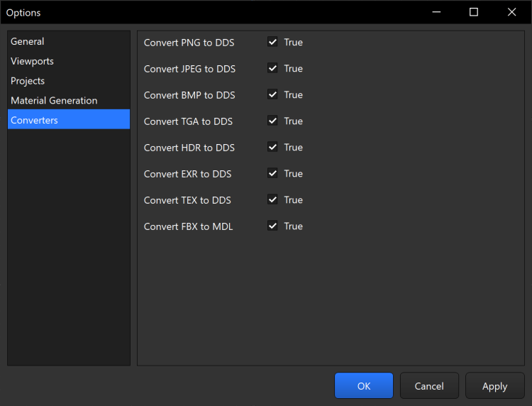Image resolution: width=532 pixels, height=406 pixels.
Task: Toggle Convert JPEG to DDS checkbox
Action: (272, 69)
